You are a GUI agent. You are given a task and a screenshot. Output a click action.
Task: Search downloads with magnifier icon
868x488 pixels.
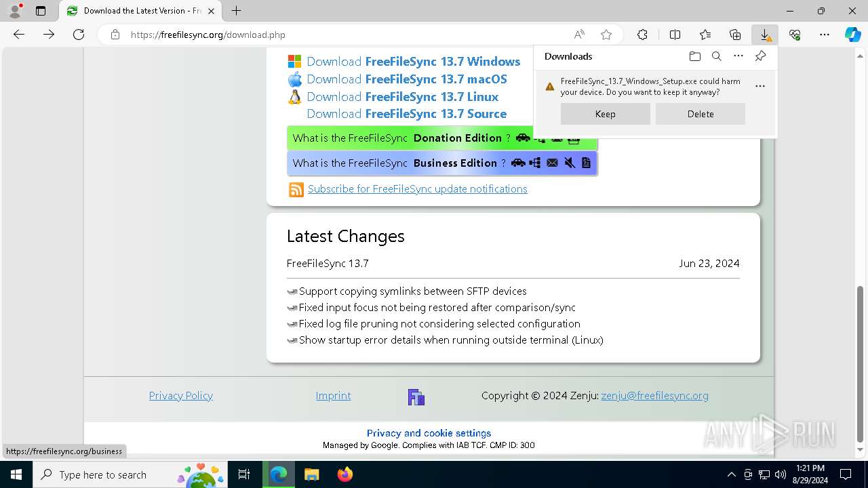716,56
